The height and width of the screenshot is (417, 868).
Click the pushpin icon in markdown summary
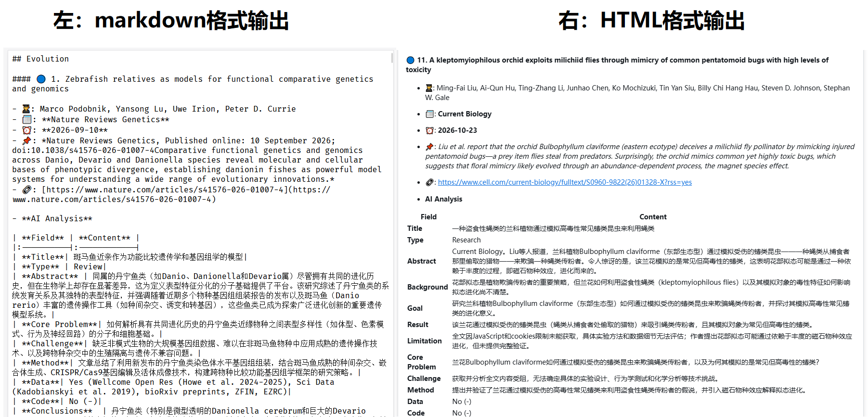(27, 140)
